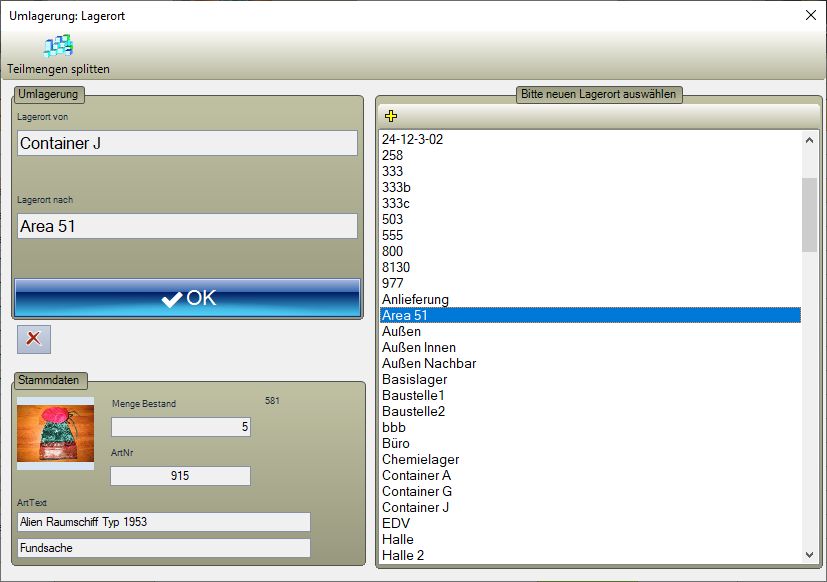Cancel with the red X button

coord(34,339)
